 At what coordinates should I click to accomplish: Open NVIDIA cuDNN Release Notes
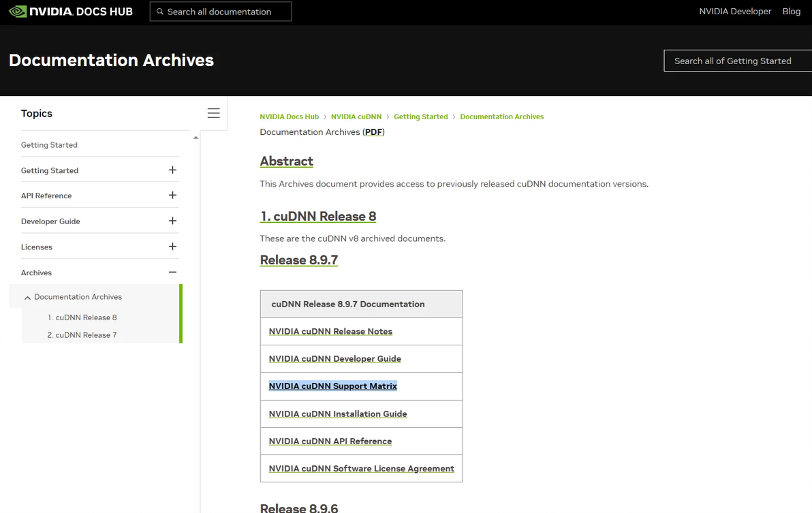tap(330, 331)
